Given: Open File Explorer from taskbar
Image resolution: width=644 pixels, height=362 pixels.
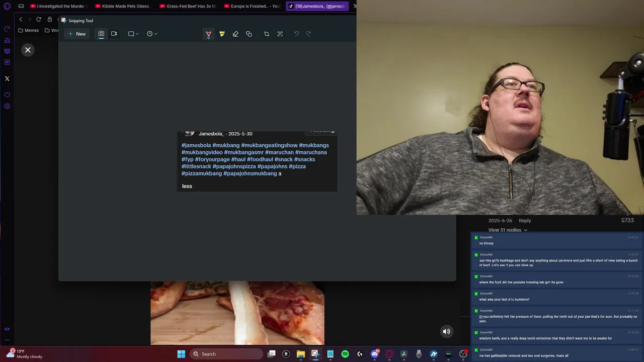Looking at the screenshot, I should (301, 354).
